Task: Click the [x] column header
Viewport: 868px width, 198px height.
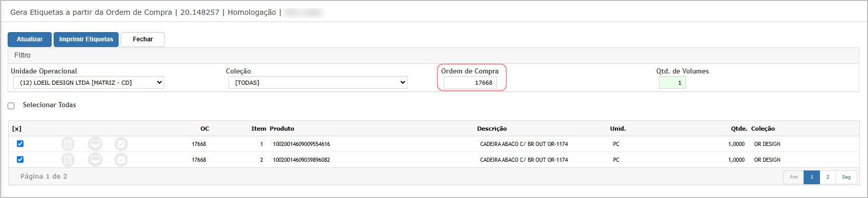Action: click(x=17, y=129)
